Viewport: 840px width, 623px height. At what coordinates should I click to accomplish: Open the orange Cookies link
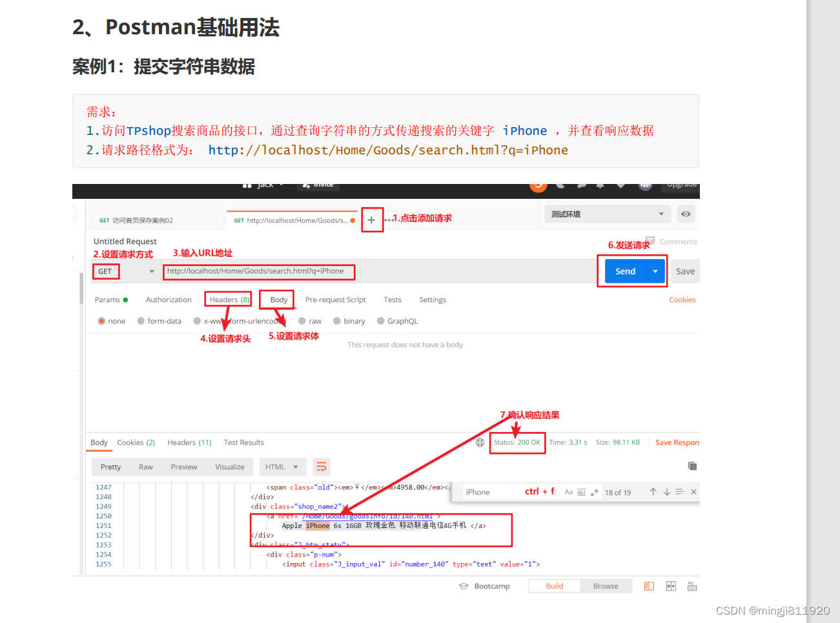[682, 300]
